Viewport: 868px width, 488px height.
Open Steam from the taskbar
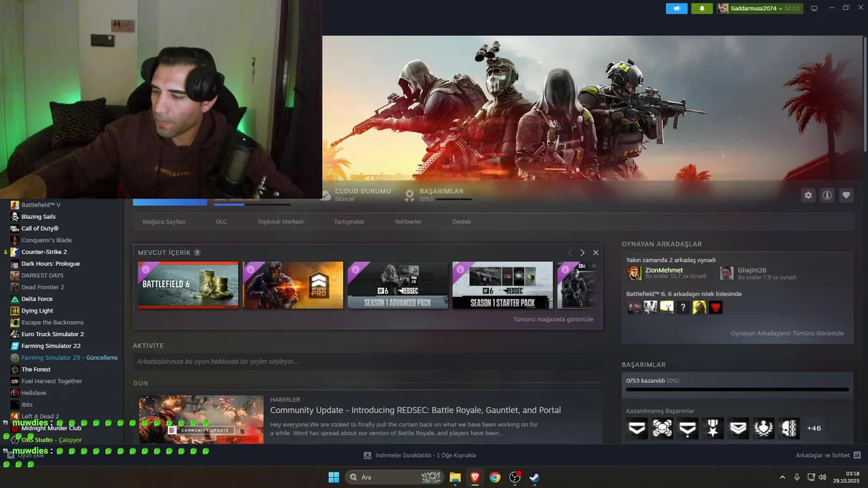(x=534, y=477)
